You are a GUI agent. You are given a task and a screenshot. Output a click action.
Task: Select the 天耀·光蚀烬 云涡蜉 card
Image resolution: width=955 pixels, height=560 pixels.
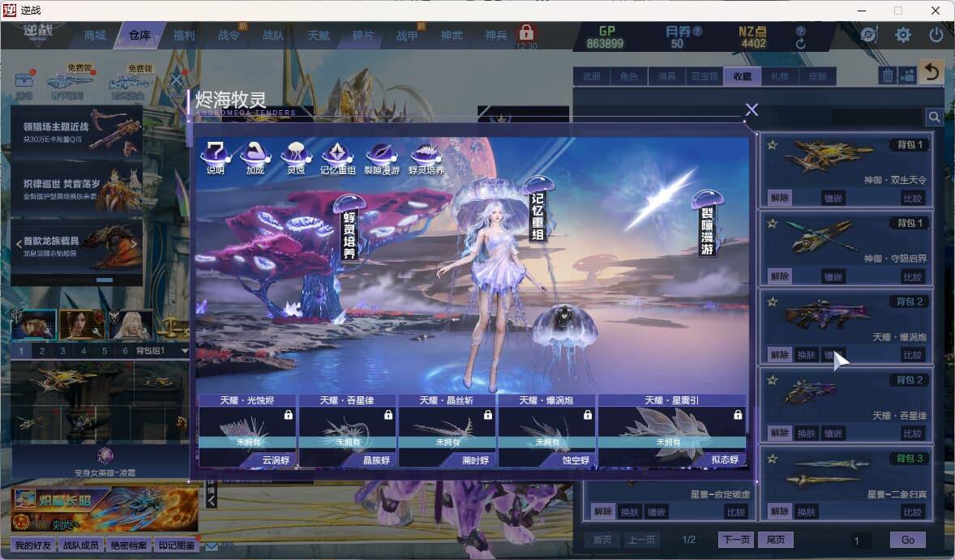(247, 431)
